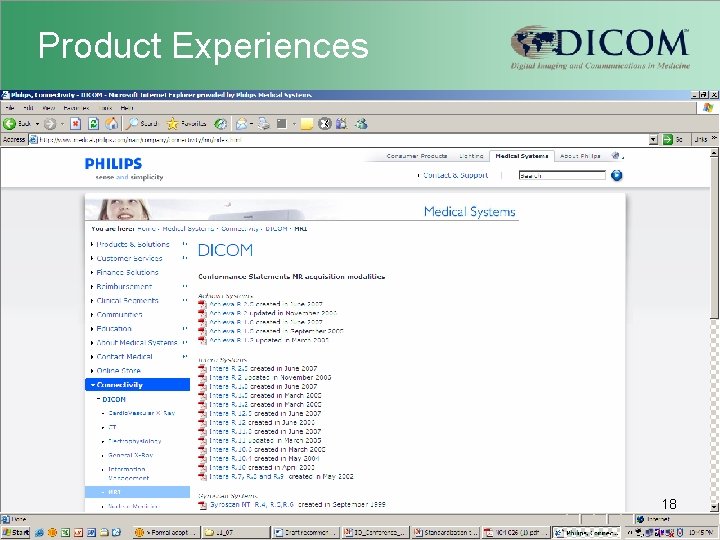
Task: Open the Tools menu
Action: pos(105,108)
